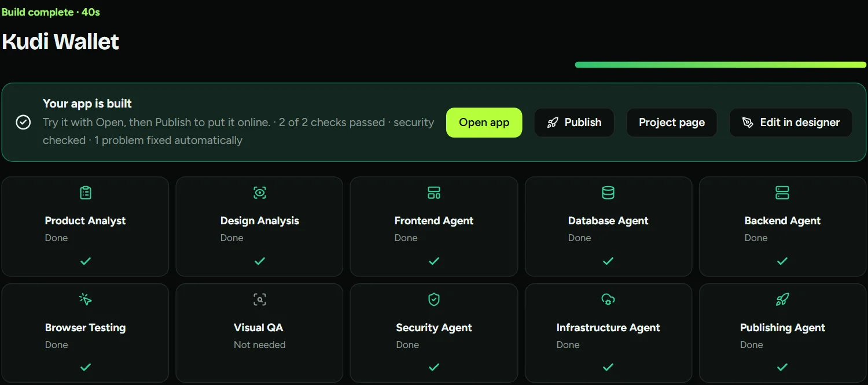
Task: Click the Visual QA magnifier-frame icon
Action: click(x=260, y=299)
